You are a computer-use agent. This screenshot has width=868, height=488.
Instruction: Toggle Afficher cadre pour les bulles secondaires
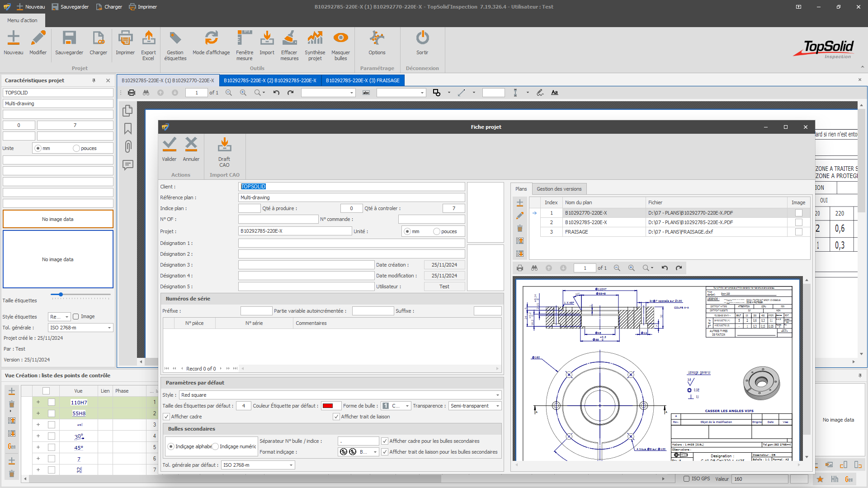click(385, 441)
